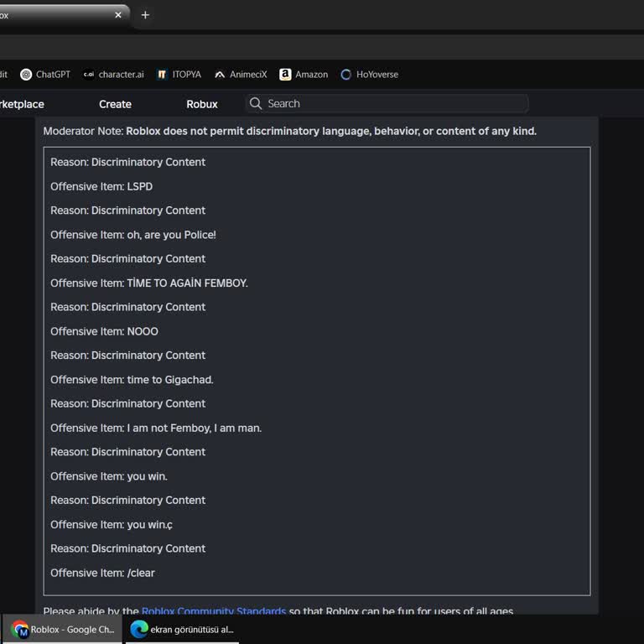
Task: Select text 'Offensive Item: oh, are you Police!'
Action: click(133, 235)
